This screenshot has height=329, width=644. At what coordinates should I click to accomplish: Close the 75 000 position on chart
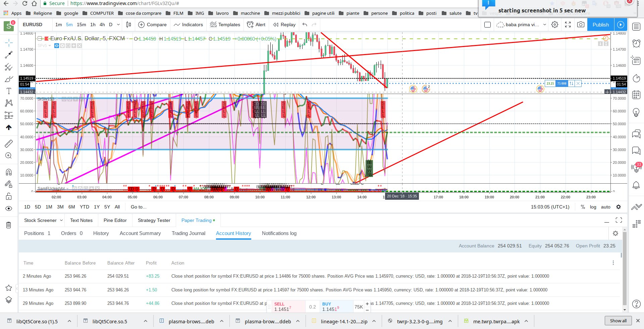[x=578, y=84]
